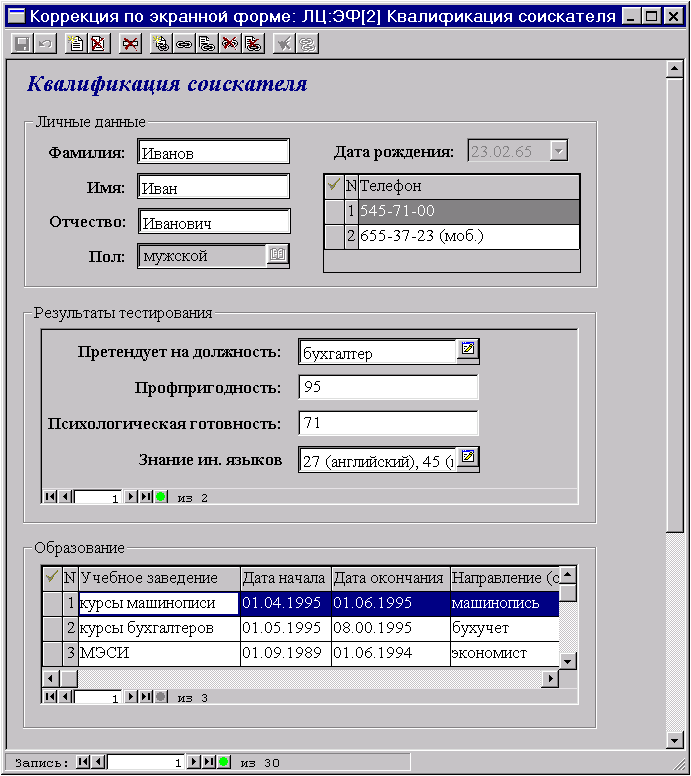Click the greyed-out checkmark toolbar icon
Viewport: 691px width, 776px height.
click(284, 44)
